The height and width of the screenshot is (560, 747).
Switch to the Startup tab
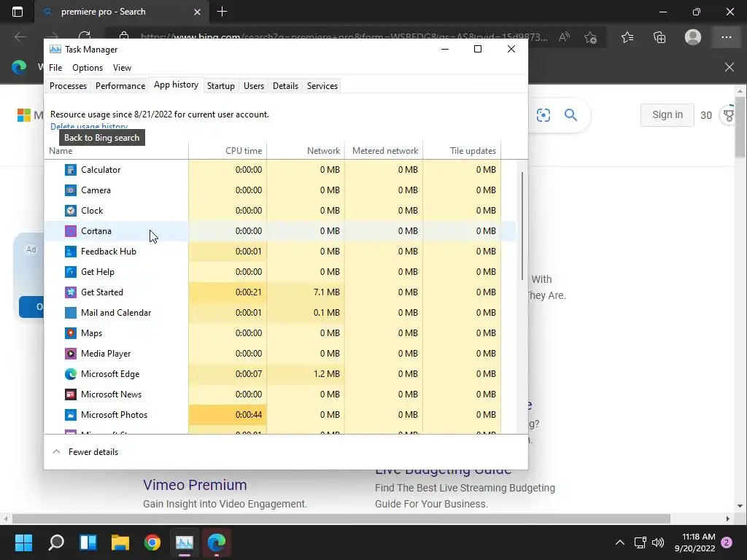click(x=220, y=86)
